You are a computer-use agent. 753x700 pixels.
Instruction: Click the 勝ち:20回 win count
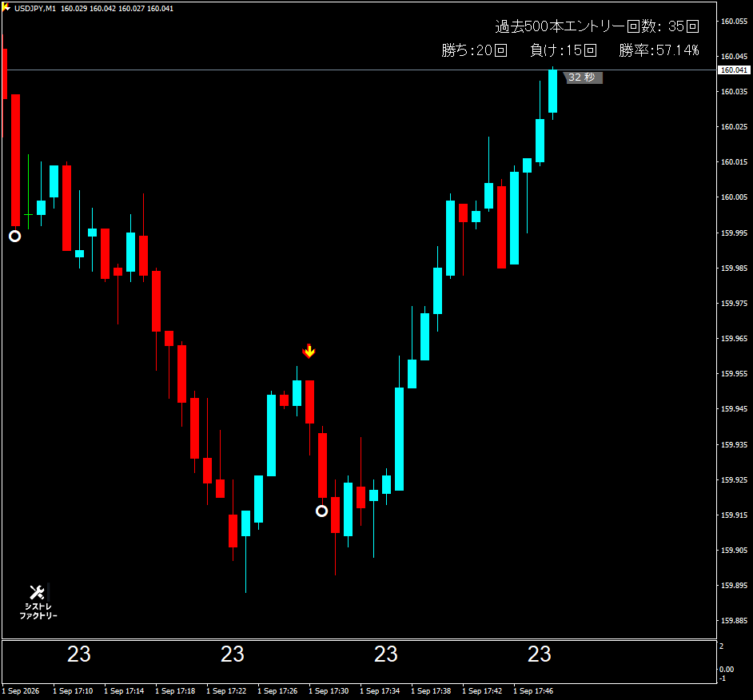[474, 50]
